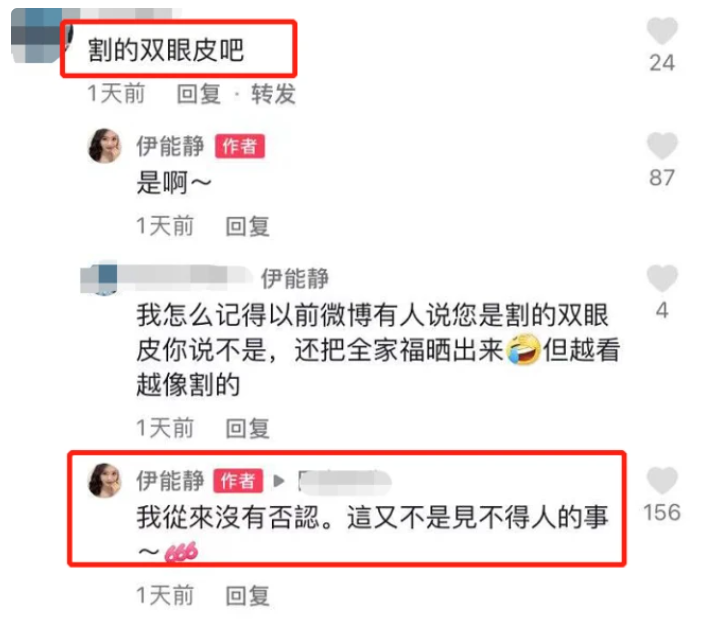Viewport: 711px width, 620px height.
Task: Like the comment with 24 likes
Action: tap(662, 31)
